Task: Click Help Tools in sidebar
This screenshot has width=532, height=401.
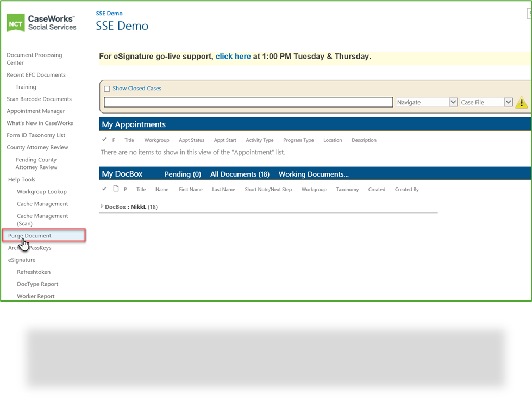Action: click(x=22, y=179)
